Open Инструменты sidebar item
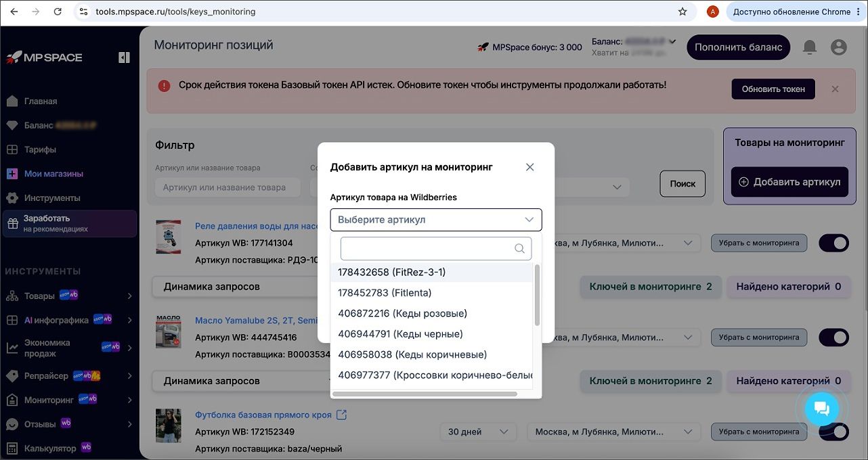This screenshot has width=868, height=460. (x=52, y=198)
